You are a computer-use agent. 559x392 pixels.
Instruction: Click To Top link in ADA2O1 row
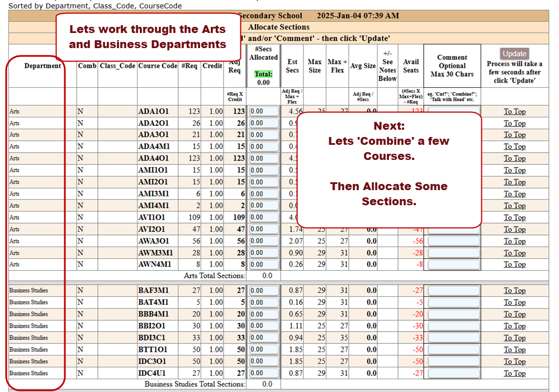[x=514, y=123]
